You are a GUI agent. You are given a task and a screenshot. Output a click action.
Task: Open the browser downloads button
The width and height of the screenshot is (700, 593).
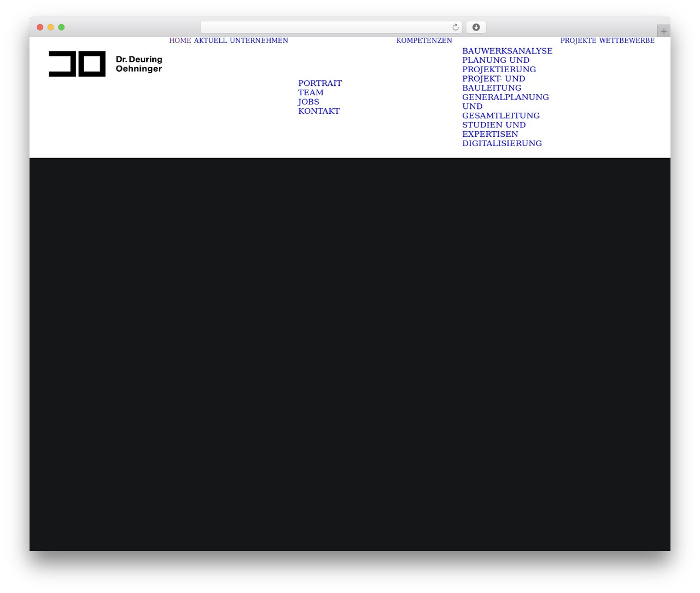click(x=476, y=27)
